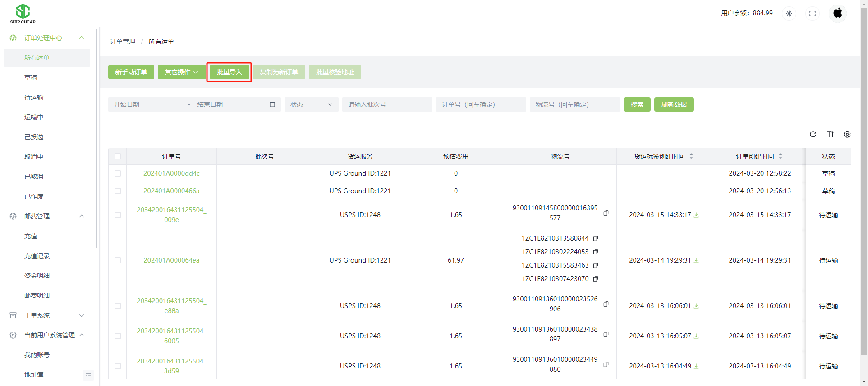Image resolution: width=868 pixels, height=386 pixels.
Task: Click the 批量导入 button
Action: (x=229, y=72)
